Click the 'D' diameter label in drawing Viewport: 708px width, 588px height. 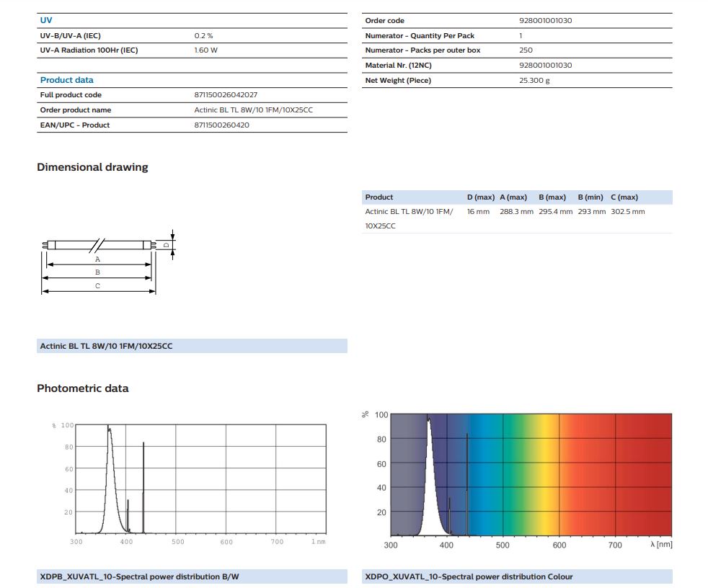(x=166, y=245)
